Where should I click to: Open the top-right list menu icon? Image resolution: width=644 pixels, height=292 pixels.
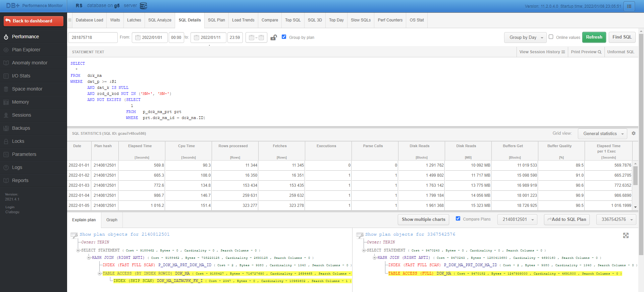pyautogui.click(x=629, y=6)
